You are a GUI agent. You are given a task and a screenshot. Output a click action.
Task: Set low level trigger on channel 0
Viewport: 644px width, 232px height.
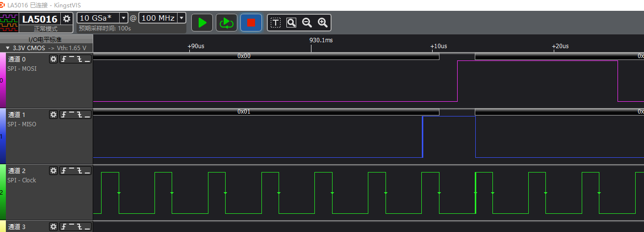tap(87, 59)
